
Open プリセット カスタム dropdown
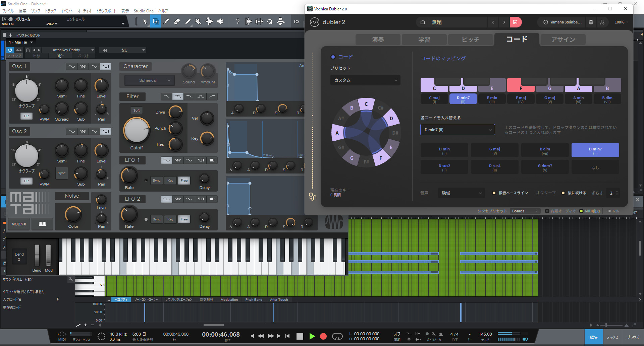coord(365,80)
